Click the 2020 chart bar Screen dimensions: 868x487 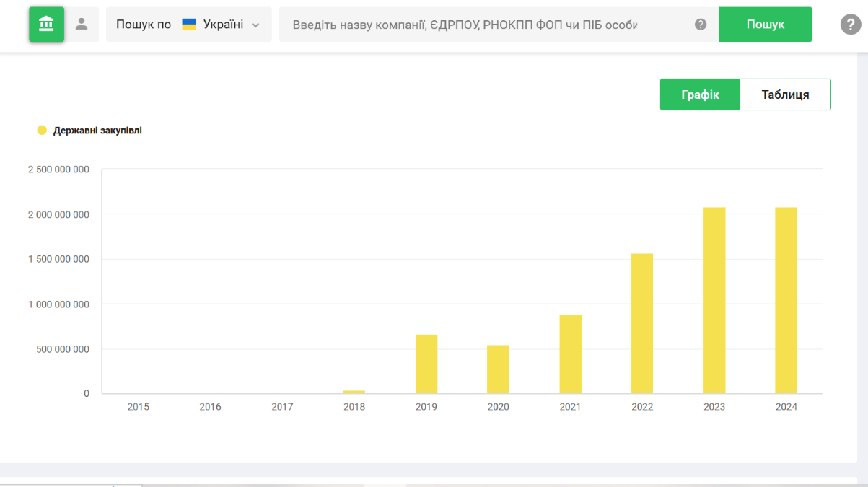[498, 369]
